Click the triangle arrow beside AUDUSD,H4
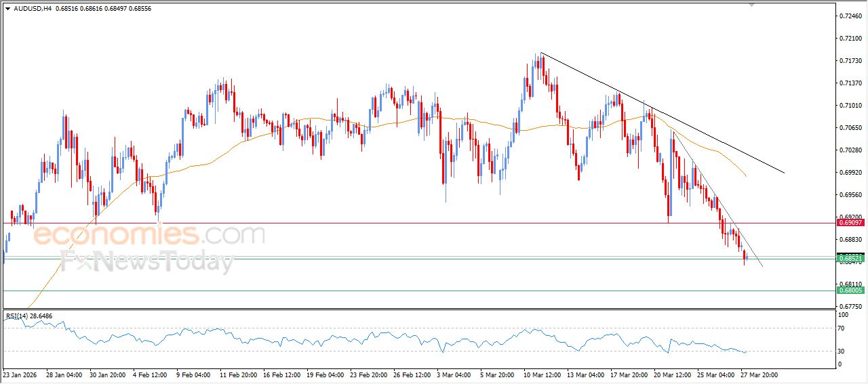 coord(7,7)
